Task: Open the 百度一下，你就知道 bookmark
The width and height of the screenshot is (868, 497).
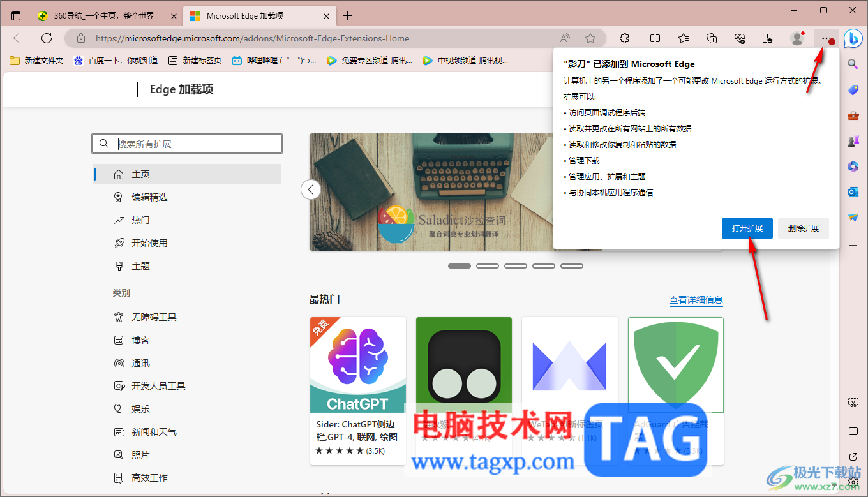Action: (x=116, y=61)
